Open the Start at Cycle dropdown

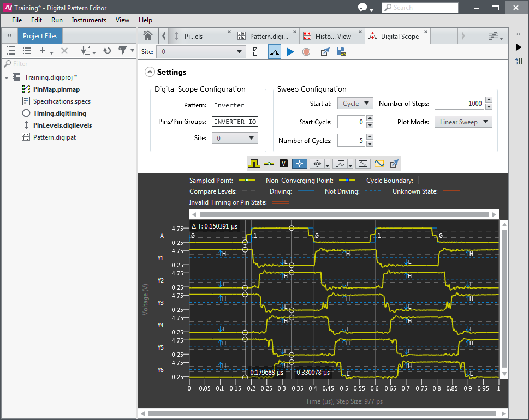pyautogui.click(x=355, y=104)
